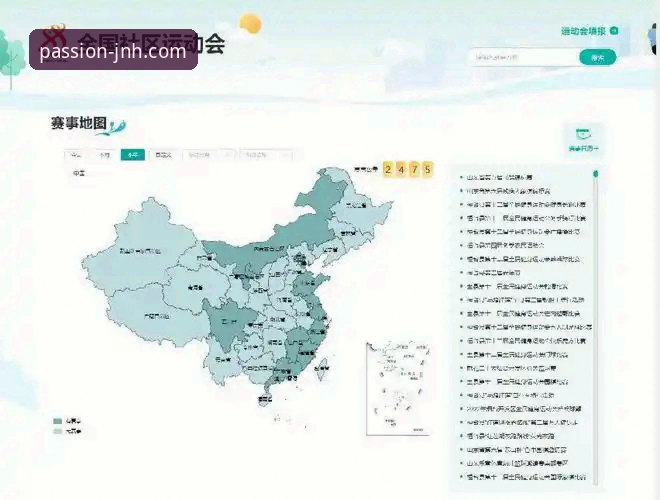Open the first date dropdown after the tabs
This screenshot has width=660, height=500.
[x=209, y=155]
